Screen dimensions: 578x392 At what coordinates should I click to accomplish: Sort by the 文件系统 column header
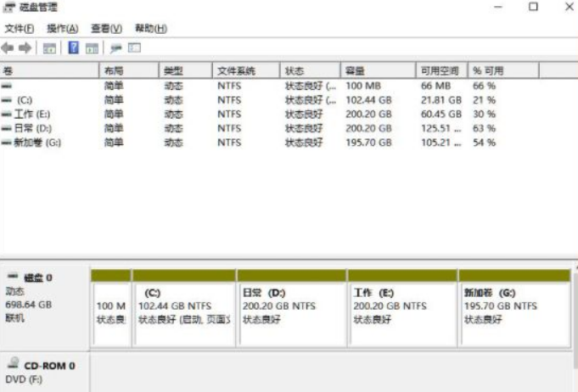pos(235,71)
